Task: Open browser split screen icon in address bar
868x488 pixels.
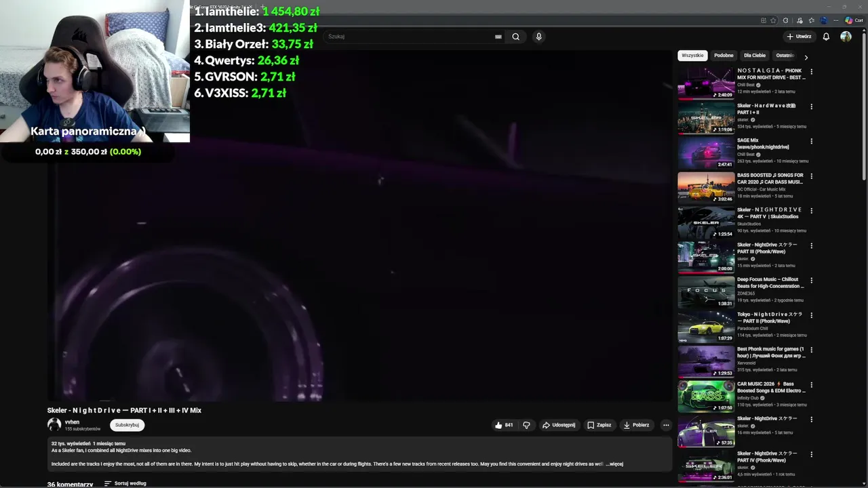Action: pyautogui.click(x=764, y=20)
